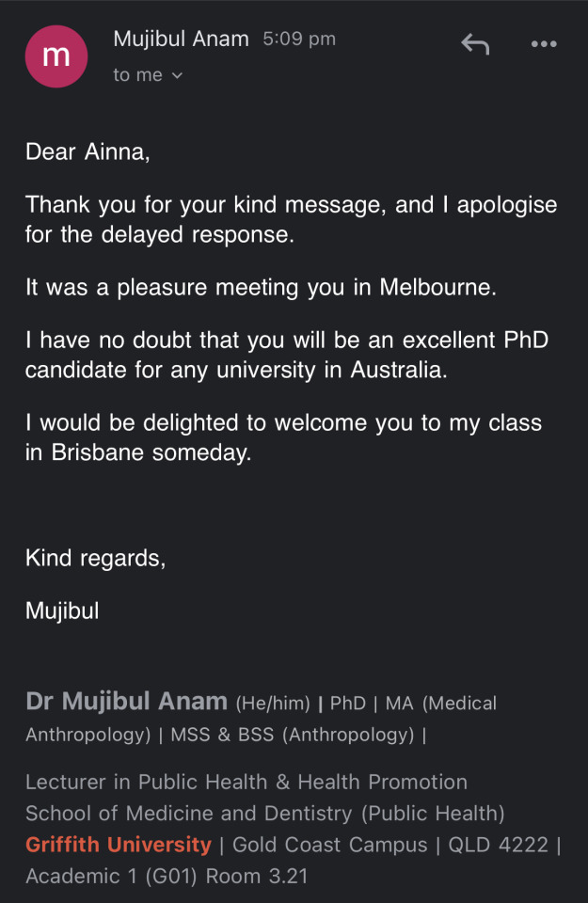Open the three-dot more options menu

pos(544,43)
